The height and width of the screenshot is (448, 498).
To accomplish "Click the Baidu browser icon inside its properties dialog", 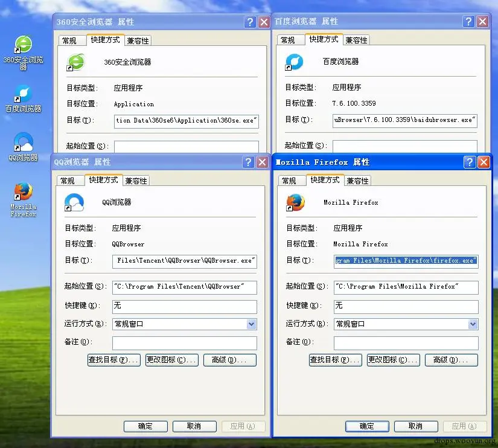I will pyautogui.click(x=294, y=62).
